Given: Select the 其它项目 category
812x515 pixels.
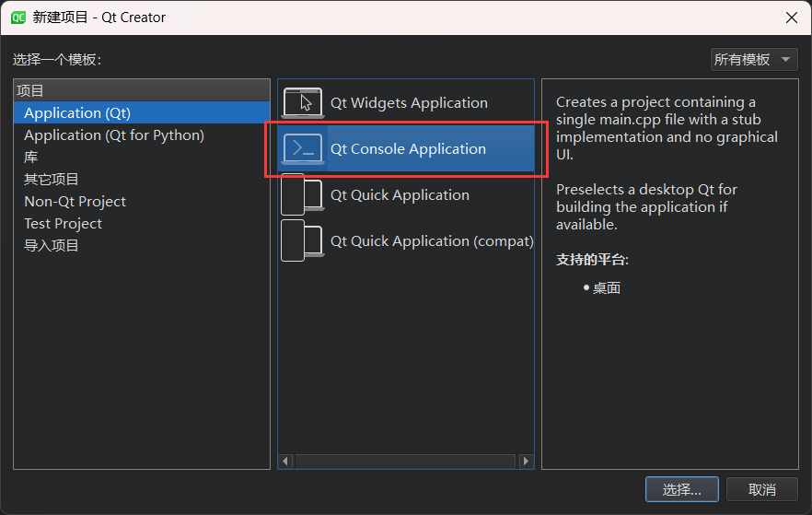Looking at the screenshot, I should click(52, 180).
